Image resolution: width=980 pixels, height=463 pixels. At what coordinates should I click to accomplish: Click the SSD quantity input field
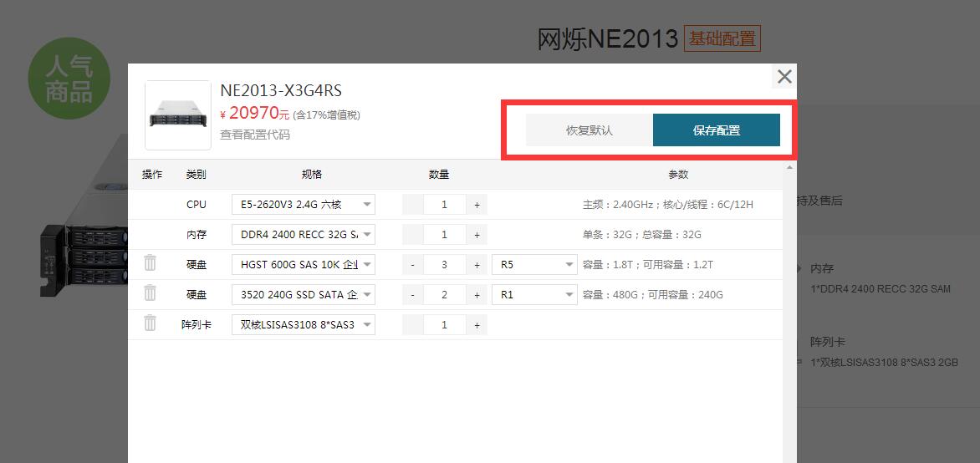tap(444, 295)
